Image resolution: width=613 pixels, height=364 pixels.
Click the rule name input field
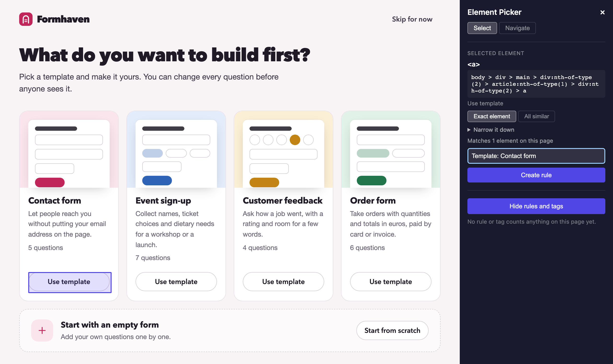pos(536,156)
